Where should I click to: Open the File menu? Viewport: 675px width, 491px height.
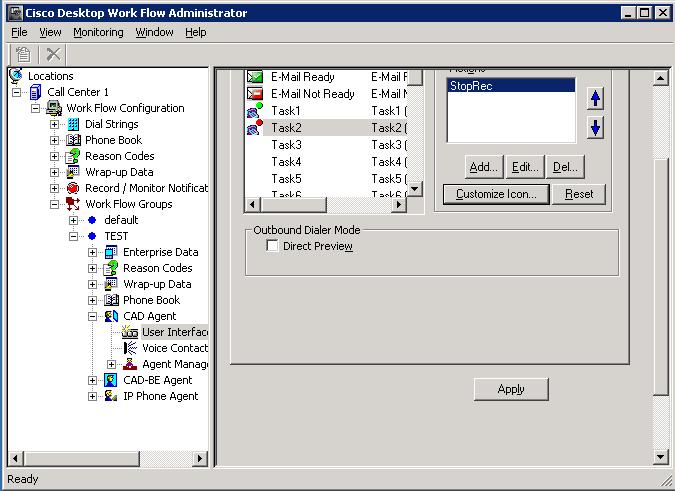pyautogui.click(x=19, y=32)
